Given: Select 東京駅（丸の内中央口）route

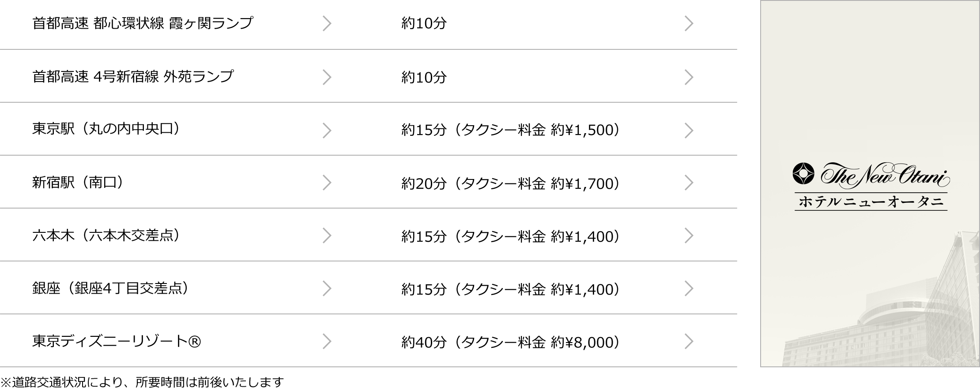Looking at the screenshot, I should pos(106,129).
